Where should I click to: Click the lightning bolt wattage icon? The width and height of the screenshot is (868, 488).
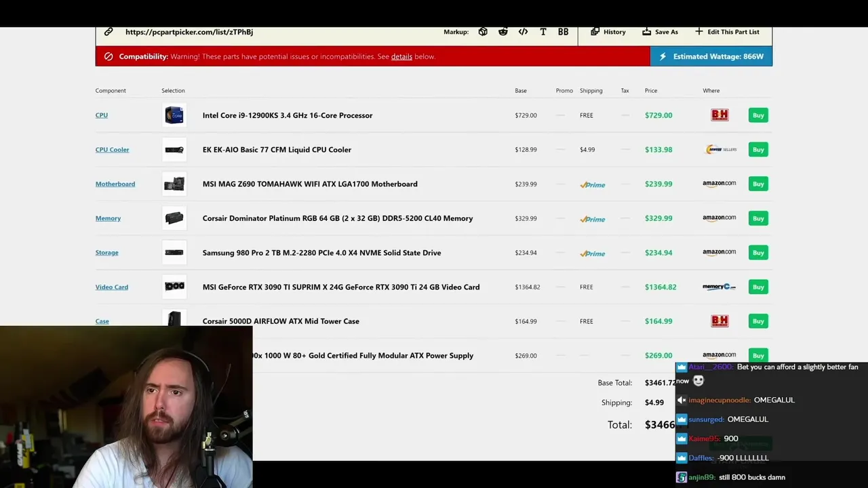663,56
